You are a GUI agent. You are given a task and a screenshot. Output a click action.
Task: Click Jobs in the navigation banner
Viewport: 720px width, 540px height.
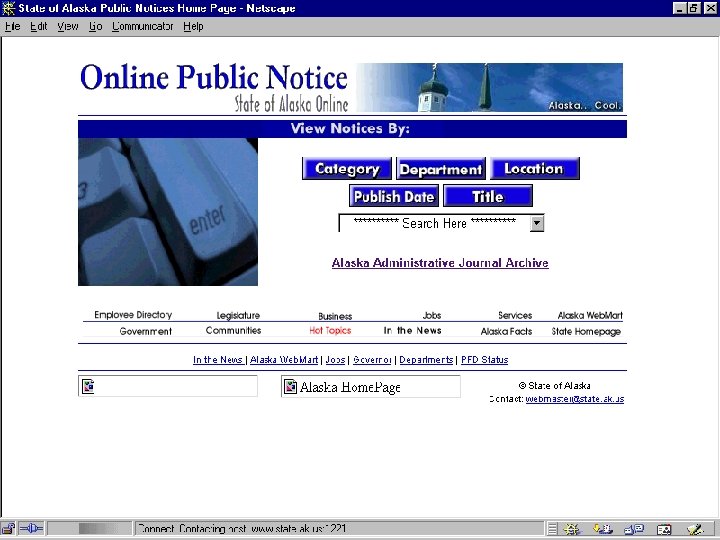click(x=432, y=315)
